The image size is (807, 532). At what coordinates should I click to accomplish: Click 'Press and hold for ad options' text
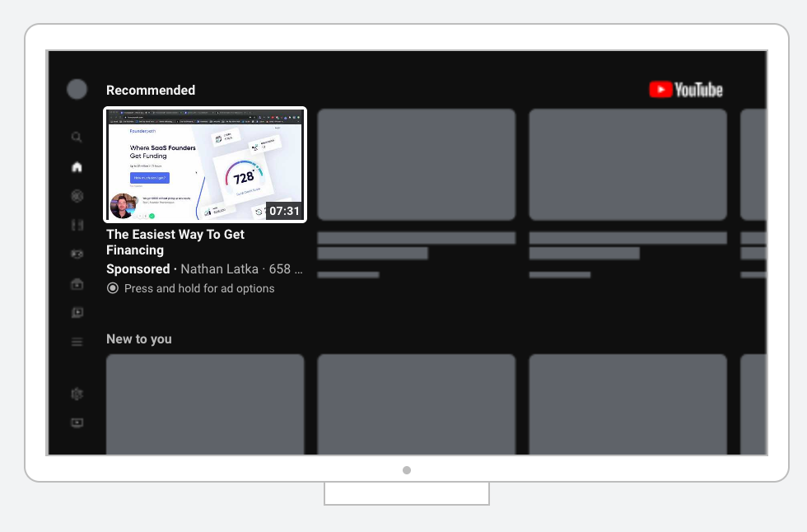tap(199, 288)
